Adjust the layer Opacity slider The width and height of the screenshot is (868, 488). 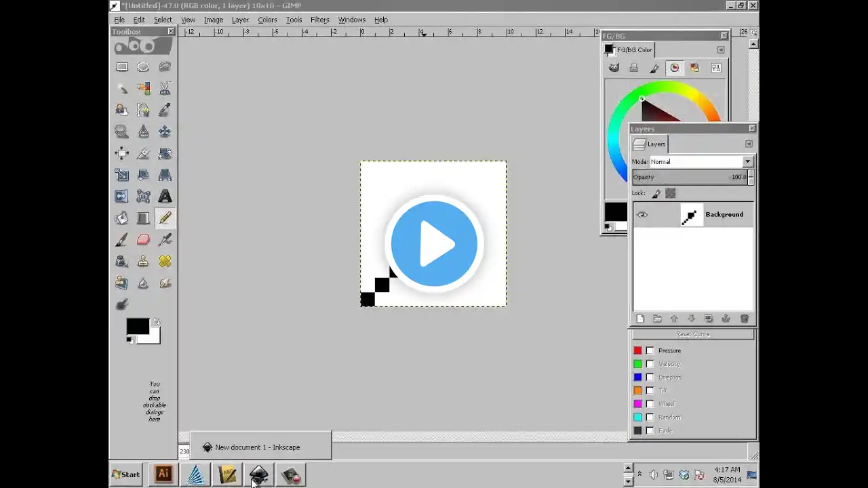click(x=690, y=177)
